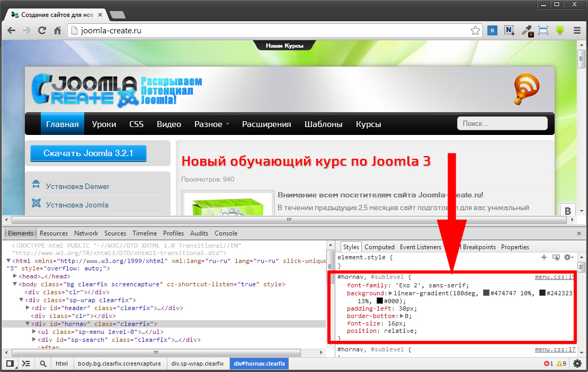
Task: Click the DevTools settings gear icon
Action: coord(577,364)
